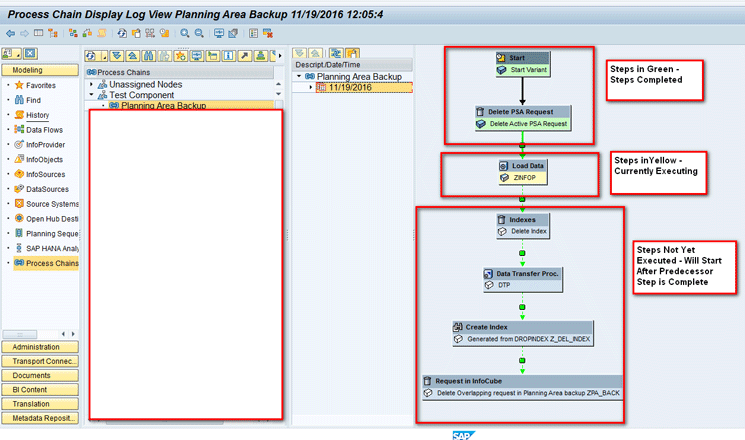Click the network display toolbar icon
Screen dimensions: 745x440
point(73,33)
